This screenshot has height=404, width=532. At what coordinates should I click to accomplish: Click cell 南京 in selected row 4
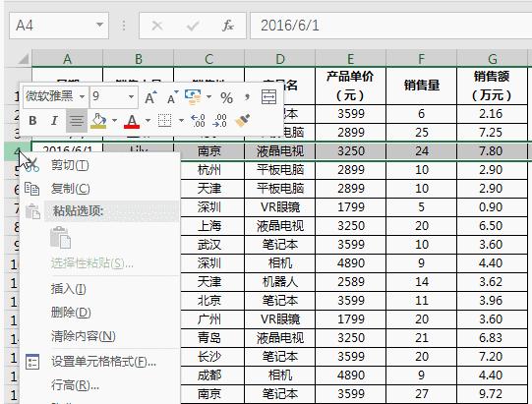pyautogui.click(x=209, y=151)
